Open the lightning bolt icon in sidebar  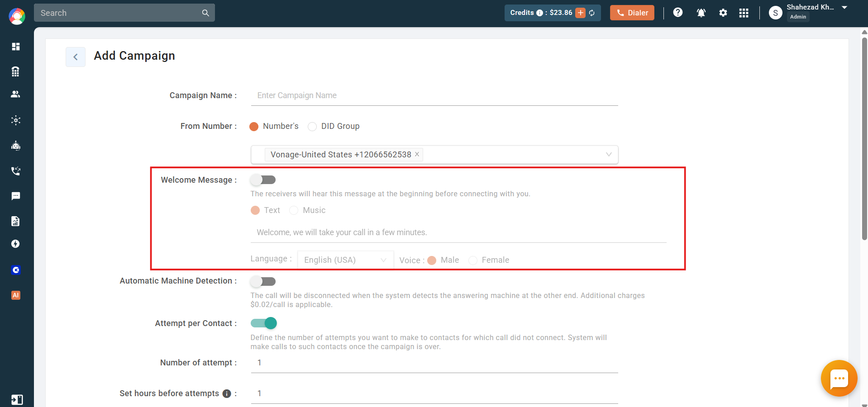(16, 244)
